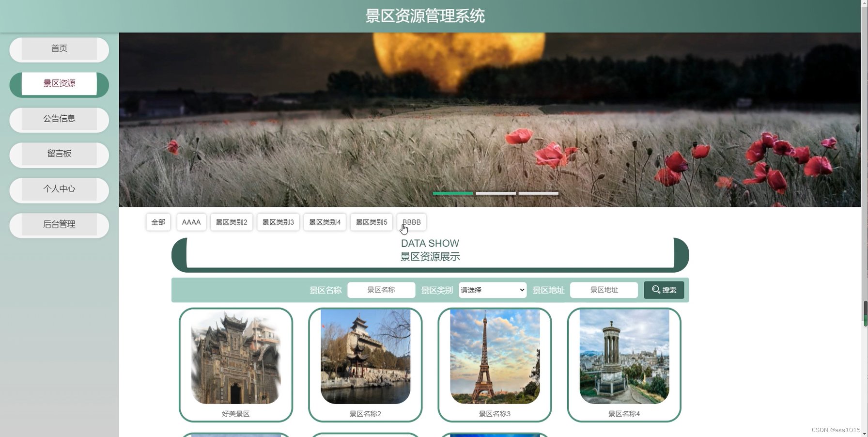868x437 pixels.
Task: Click the 景区地址 search input field
Action: (x=604, y=290)
